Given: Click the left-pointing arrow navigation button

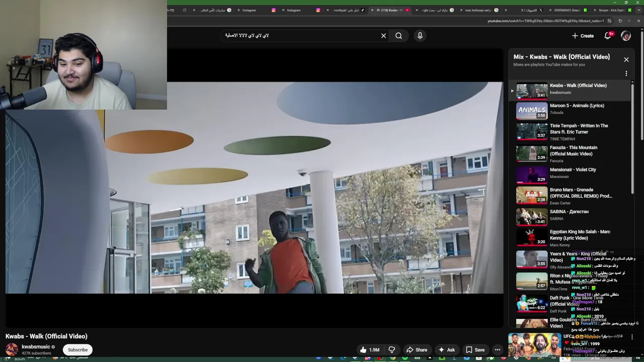Looking at the screenshot, I should pyautogui.click(x=629, y=21).
